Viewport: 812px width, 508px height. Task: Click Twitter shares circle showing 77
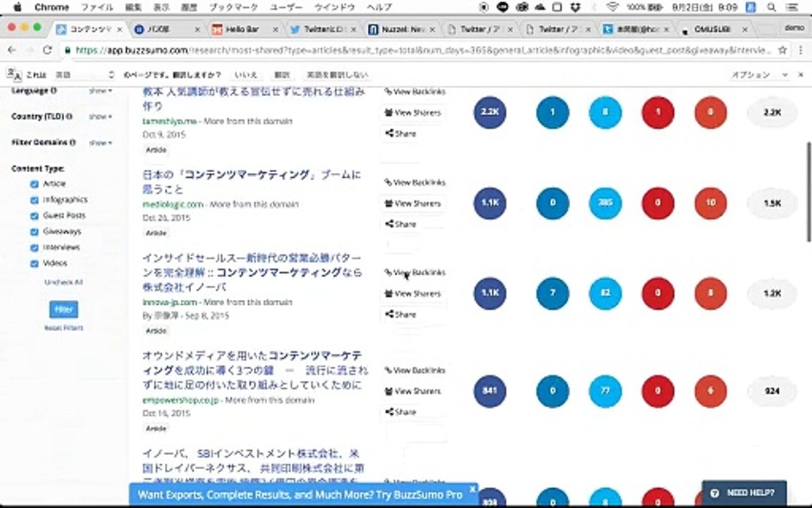click(605, 391)
